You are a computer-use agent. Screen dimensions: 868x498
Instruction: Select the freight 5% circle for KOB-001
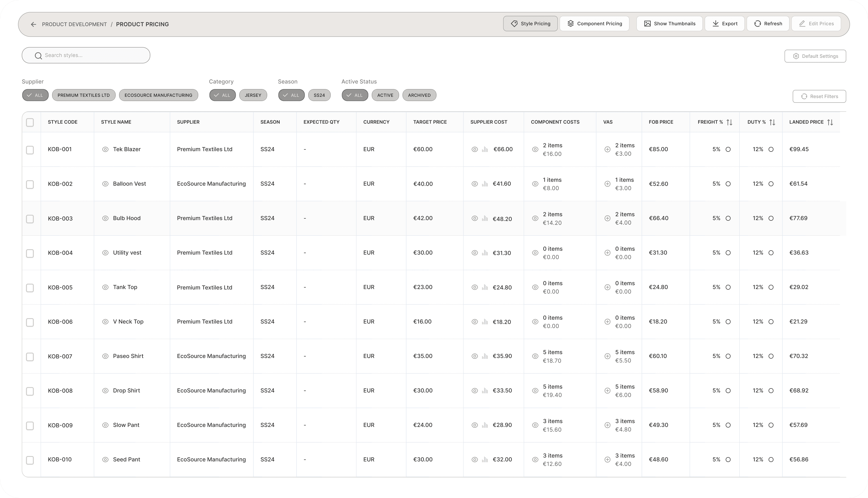(728, 149)
